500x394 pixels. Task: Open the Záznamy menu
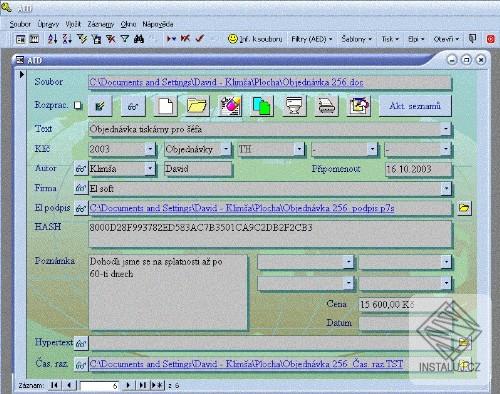click(101, 24)
